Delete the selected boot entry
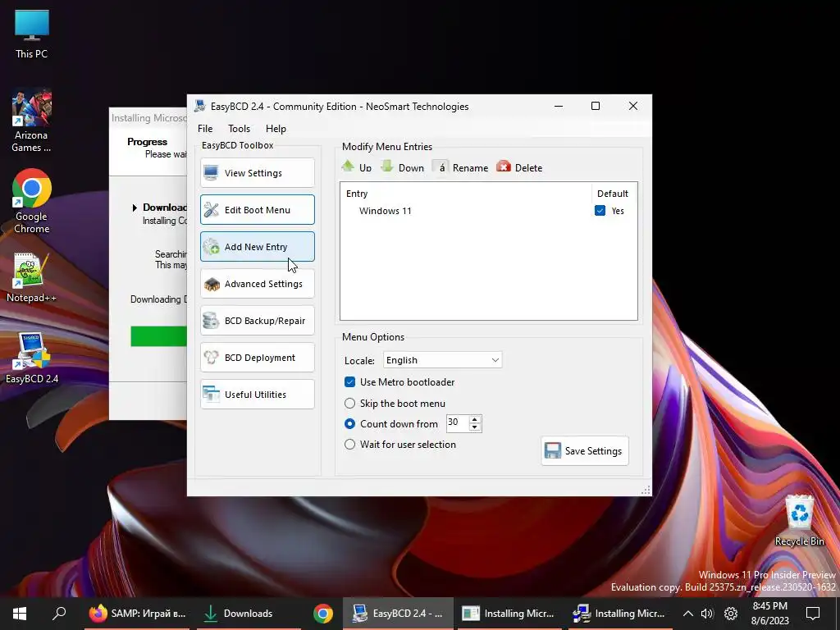Image resolution: width=840 pixels, height=630 pixels. [x=519, y=167]
